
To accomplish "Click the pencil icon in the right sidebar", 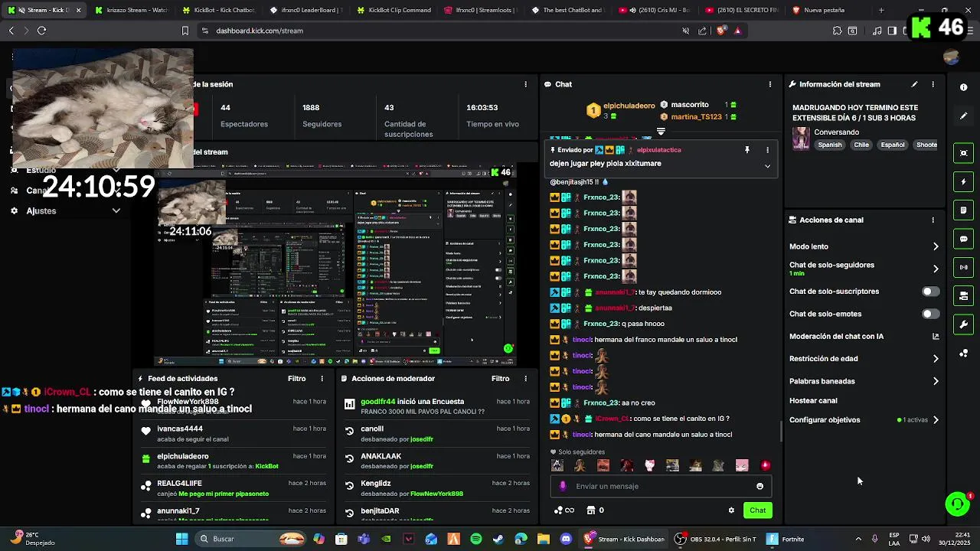I will [964, 116].
